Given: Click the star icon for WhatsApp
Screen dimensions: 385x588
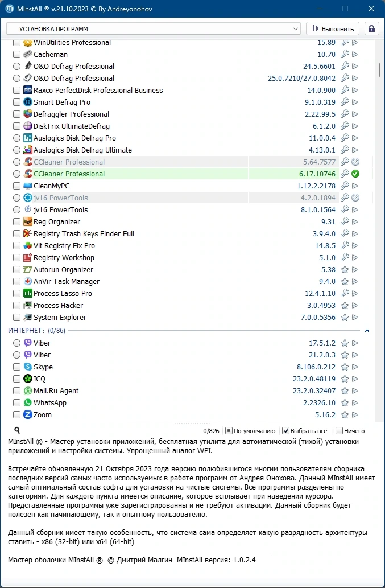Looking at the screenshot, I should click(x=345, y=403).
